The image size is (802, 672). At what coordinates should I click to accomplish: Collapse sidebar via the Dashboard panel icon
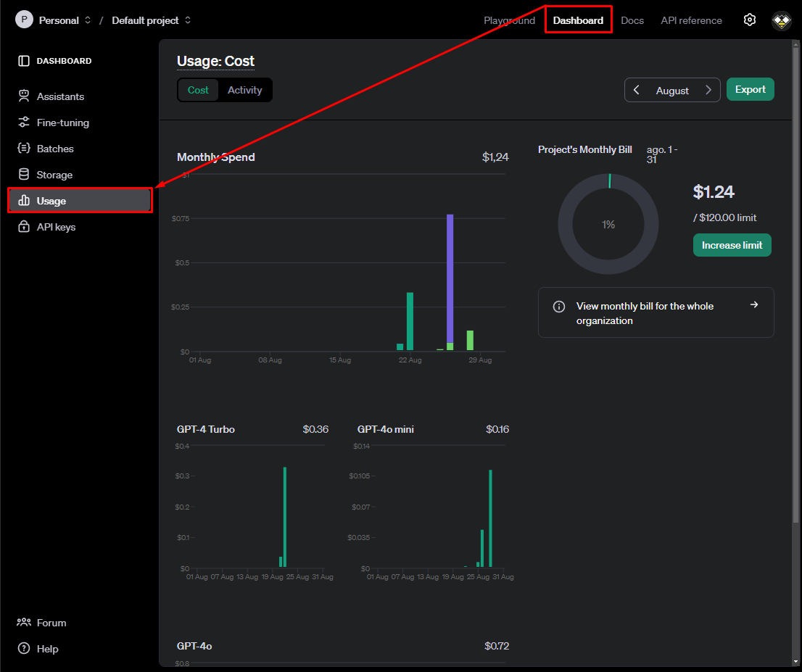point(23,61)
